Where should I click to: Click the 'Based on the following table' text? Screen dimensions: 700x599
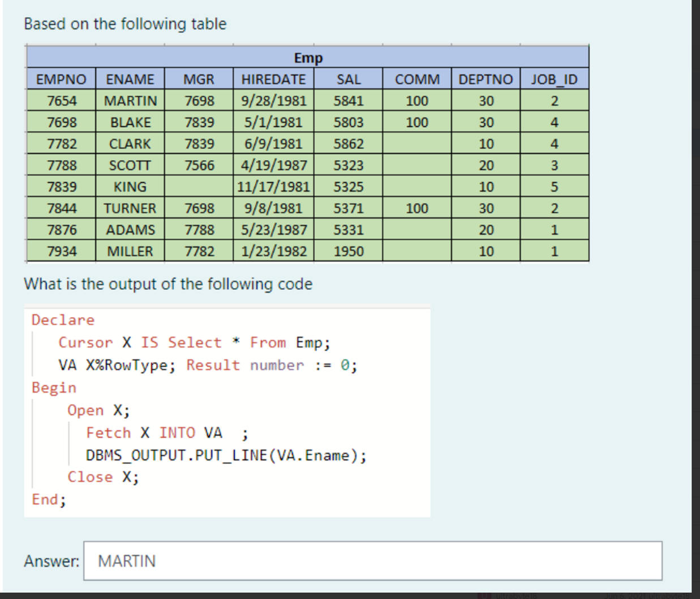[x=125, y=24]
